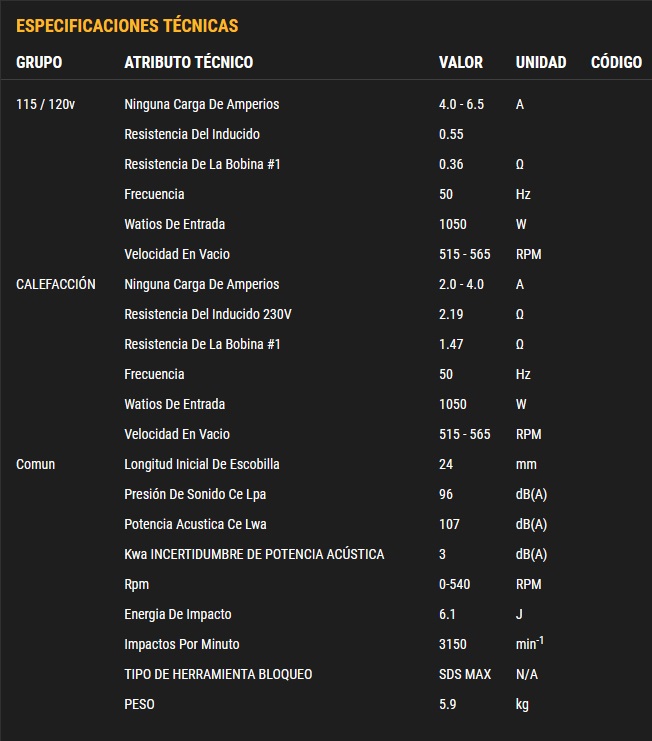652x741 pixels.
Task: Click the PESO attribute label
Action: click(x=139, y=704)
